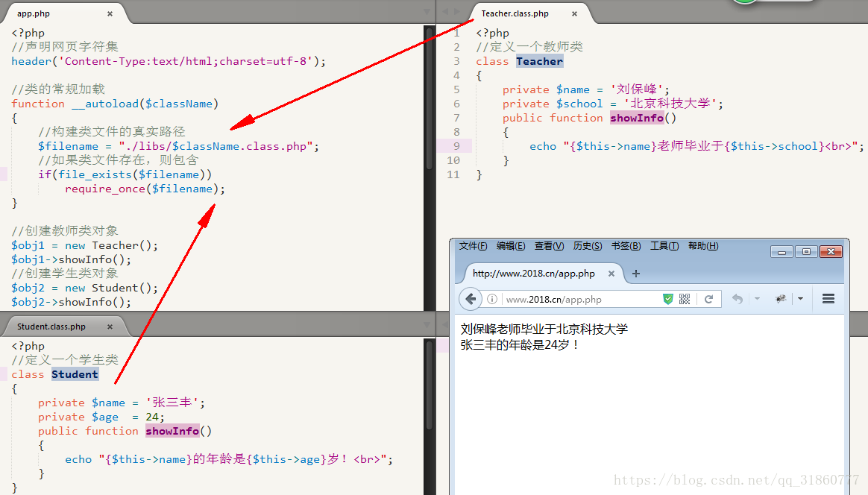Open the 编辑(E) menu in browser
Screen dimensions: 868x495
click(x=511, y=246)
